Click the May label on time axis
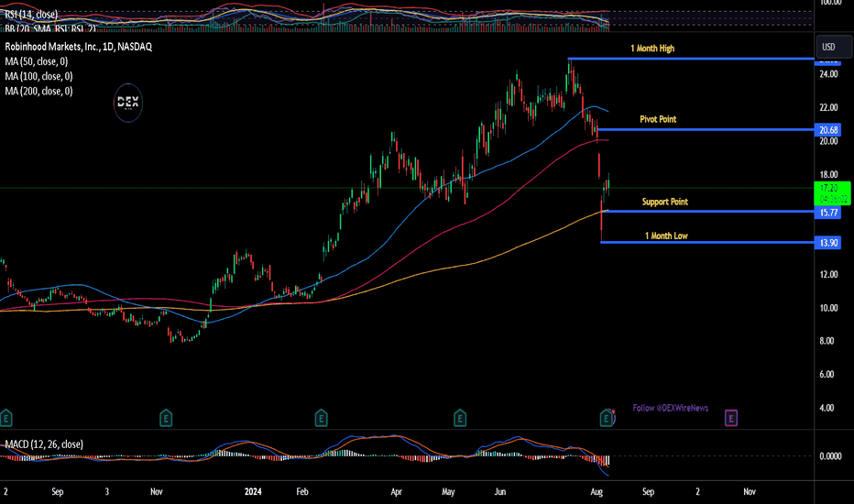The width and height of the screenshot is (854, 504). (448, 491)
